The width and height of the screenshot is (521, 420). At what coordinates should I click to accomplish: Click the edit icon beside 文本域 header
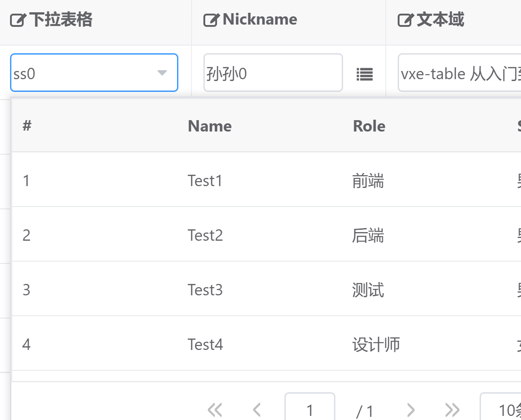tap(404, 19)
